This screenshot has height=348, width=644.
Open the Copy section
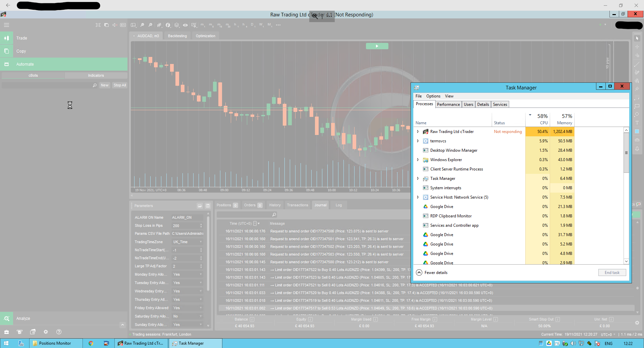pos(64,51)
